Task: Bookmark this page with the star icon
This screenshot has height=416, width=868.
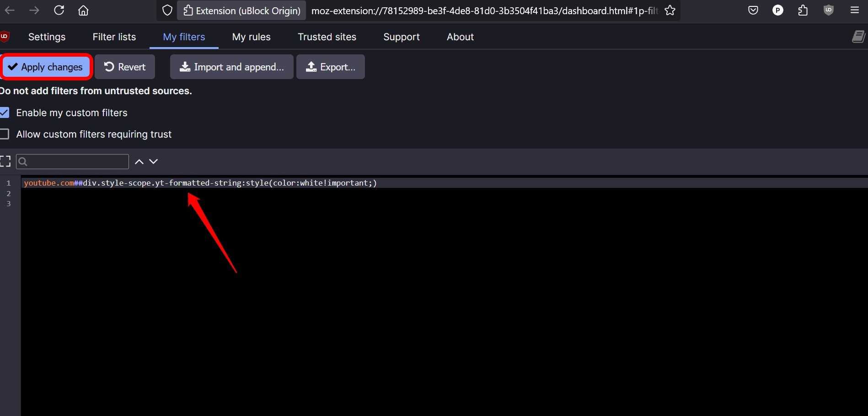Action: click(670, 10)
